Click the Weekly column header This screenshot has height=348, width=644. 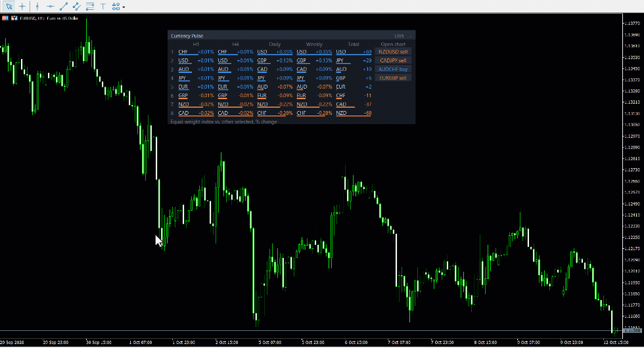coord(314,45)
